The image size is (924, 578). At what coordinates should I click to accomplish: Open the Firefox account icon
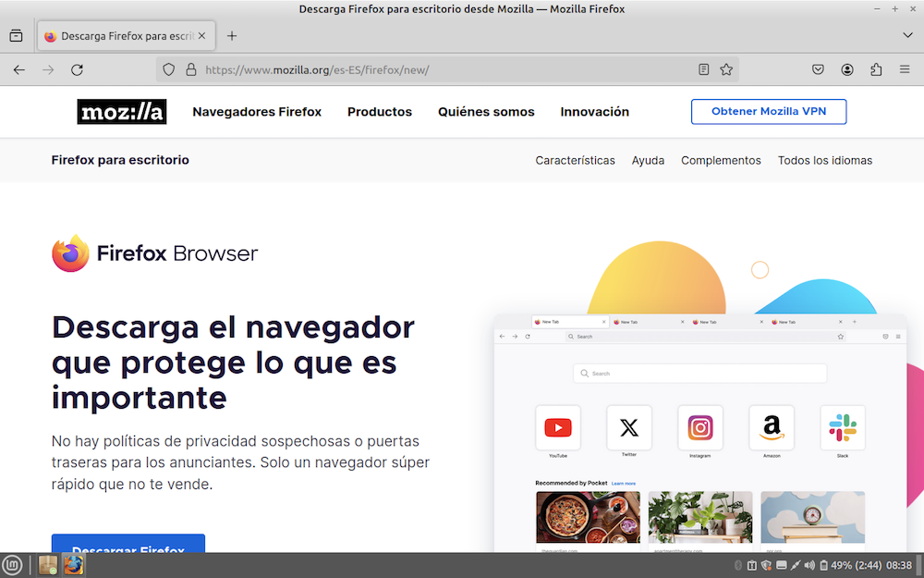click(847, 69)
